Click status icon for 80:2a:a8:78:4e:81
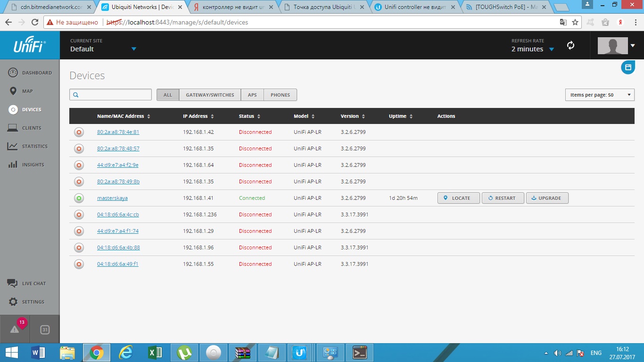The height and width of the screenshot is (362, 644). [79, 132]
